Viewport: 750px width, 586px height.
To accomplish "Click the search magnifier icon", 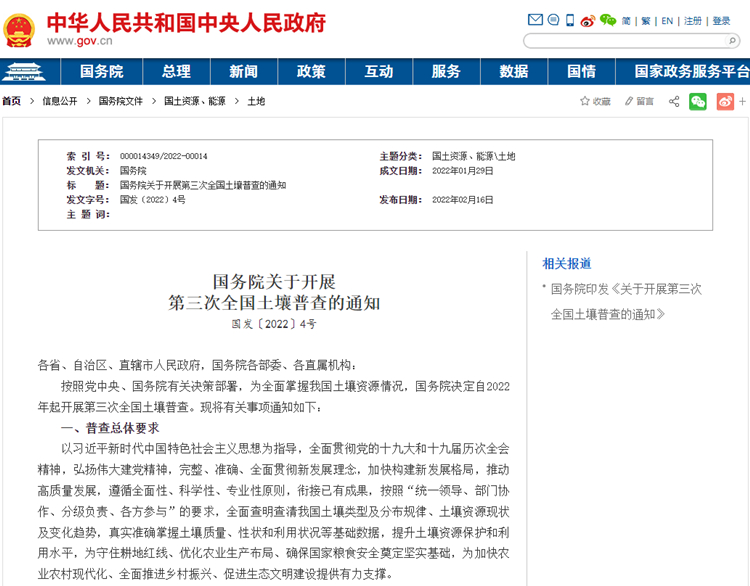I will (x=731, y=41).
